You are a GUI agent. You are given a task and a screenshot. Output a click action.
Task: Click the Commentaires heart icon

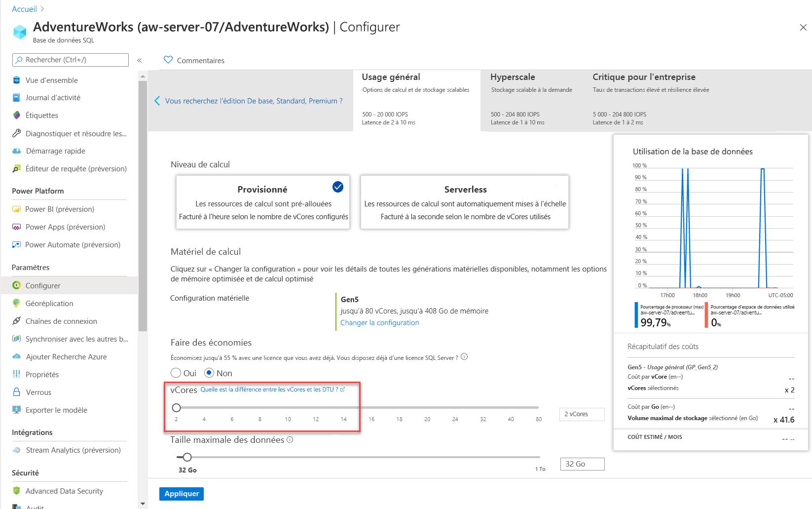pos(168,60)
